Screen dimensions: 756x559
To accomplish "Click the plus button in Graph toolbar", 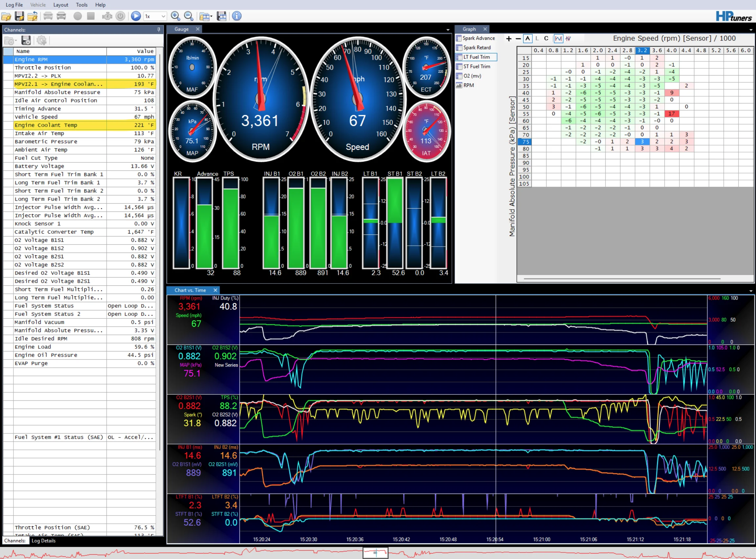I will pyautogui.click(x=509, y=38).
